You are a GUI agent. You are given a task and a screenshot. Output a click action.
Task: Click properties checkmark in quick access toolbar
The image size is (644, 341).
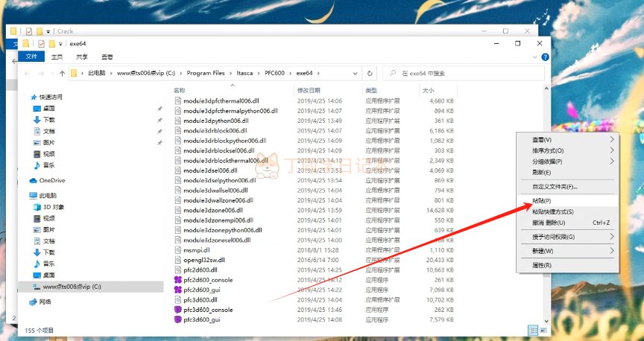(x=42, y=44)
